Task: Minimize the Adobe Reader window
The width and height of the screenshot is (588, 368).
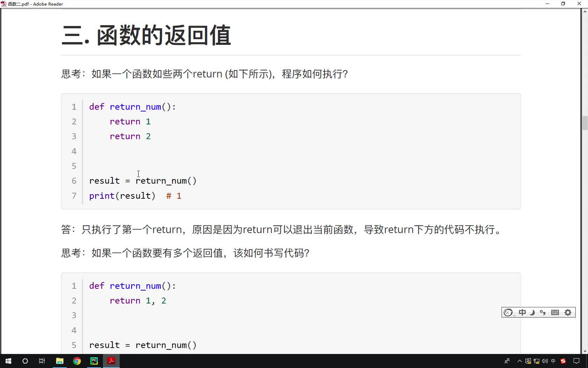Action: [547, 4]
